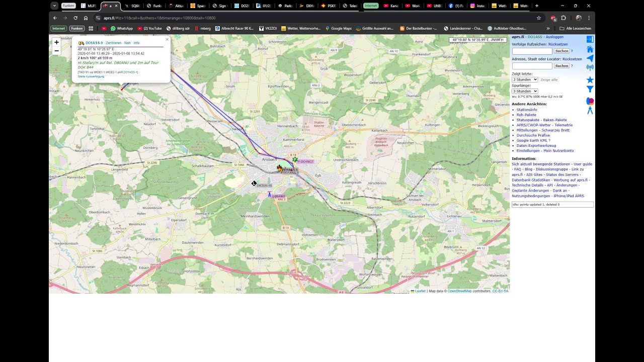The image size is (644, 362).
Task: Click Rücksetzen next to Adresse label
Action: [x=572, y=59]
